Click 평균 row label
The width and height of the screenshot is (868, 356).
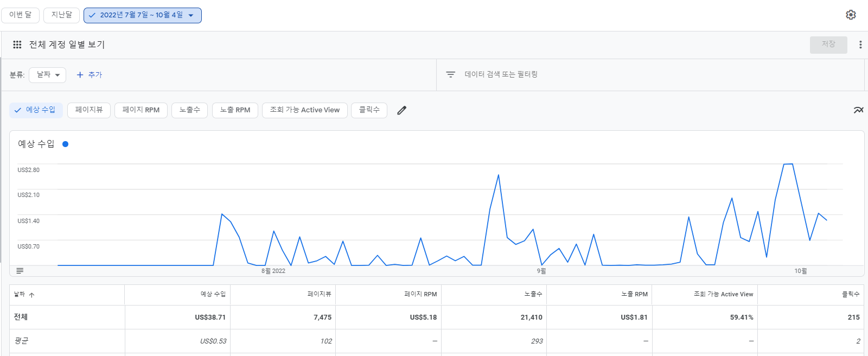point(21,341)
